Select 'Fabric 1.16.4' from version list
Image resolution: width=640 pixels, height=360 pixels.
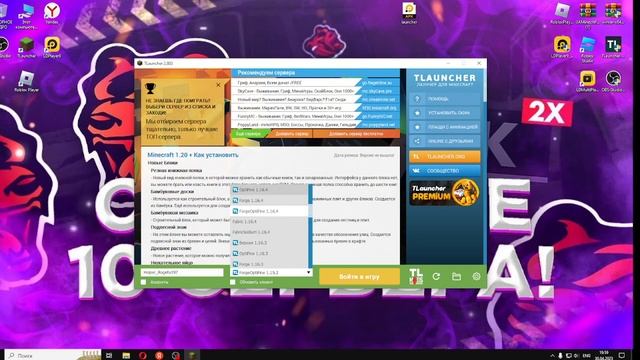coord(269,222)
